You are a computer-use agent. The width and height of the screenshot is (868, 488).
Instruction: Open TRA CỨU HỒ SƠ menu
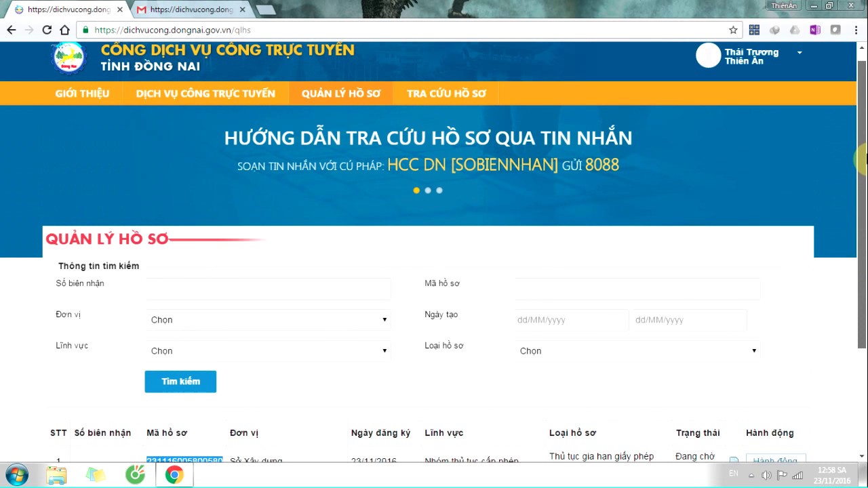[446, 94]
